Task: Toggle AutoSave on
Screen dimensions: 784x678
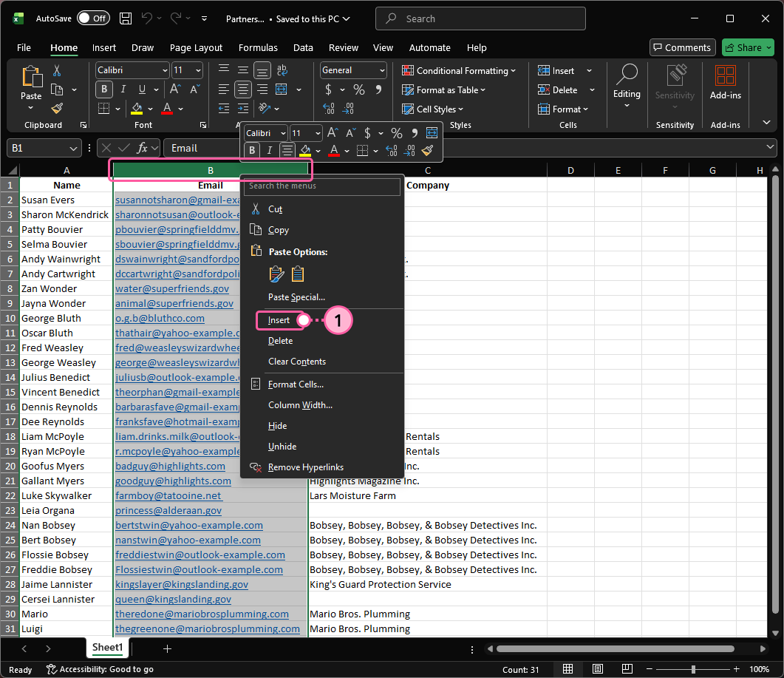Action: tap(92, 18)
